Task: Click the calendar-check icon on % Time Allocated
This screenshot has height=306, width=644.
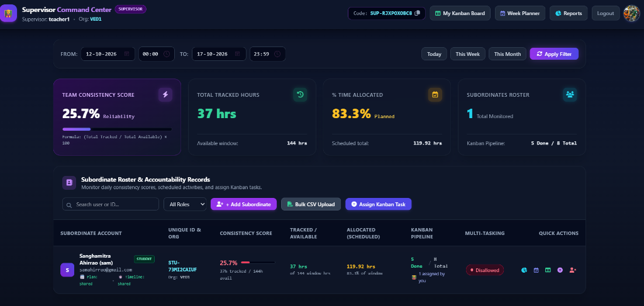Action: 435,94
